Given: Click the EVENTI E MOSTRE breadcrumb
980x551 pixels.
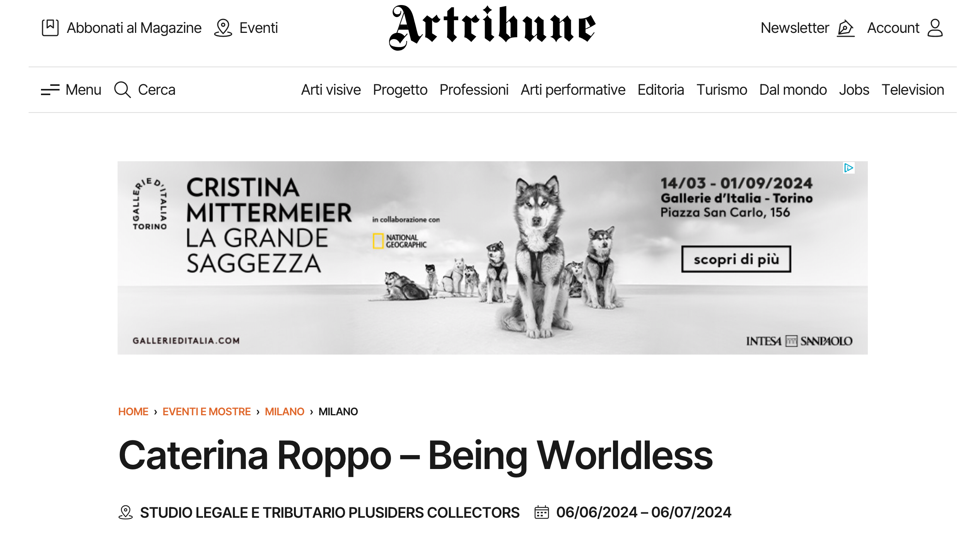Looking at the screenshot, I should pos(207,411).
